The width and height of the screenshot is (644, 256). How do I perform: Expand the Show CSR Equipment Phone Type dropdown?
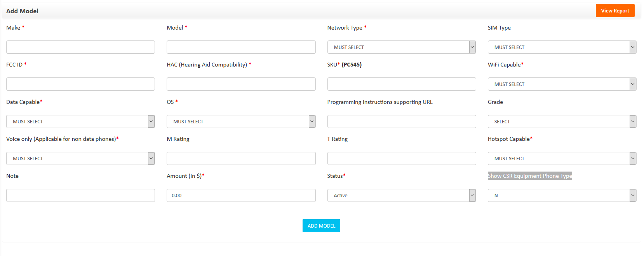coord(562,195)
